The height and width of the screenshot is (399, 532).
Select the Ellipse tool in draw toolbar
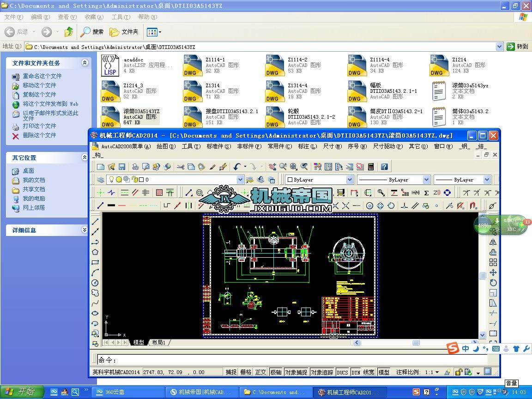point(95,313)
